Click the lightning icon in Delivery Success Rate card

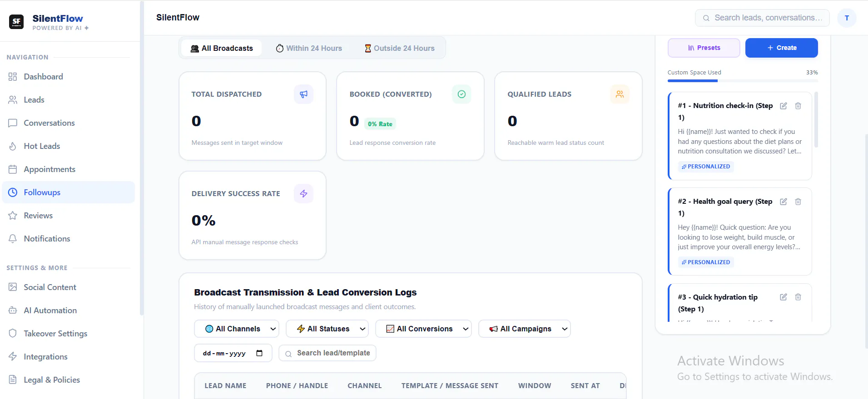pos(303,193)
